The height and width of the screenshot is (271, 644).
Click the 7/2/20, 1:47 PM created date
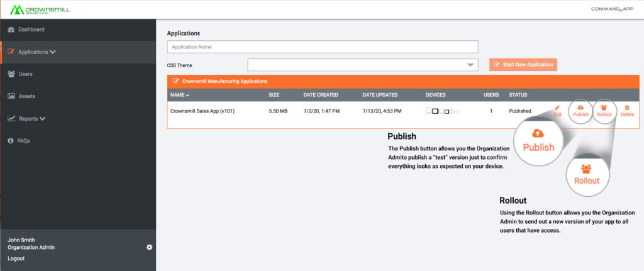(x=321, y=111)
